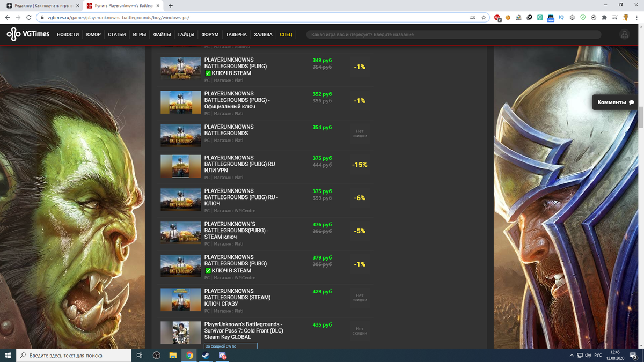644x362 pixels.
Task: Open the ХАЛЯВА section
Action: (x=263, y=34)
